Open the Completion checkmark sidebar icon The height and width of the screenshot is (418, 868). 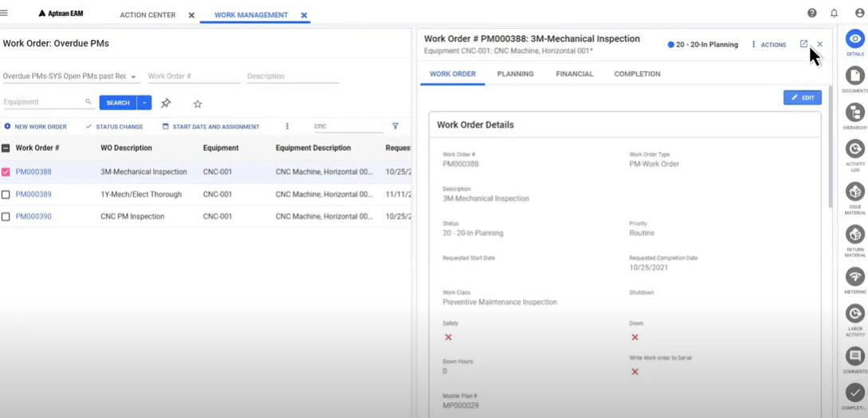855,392
